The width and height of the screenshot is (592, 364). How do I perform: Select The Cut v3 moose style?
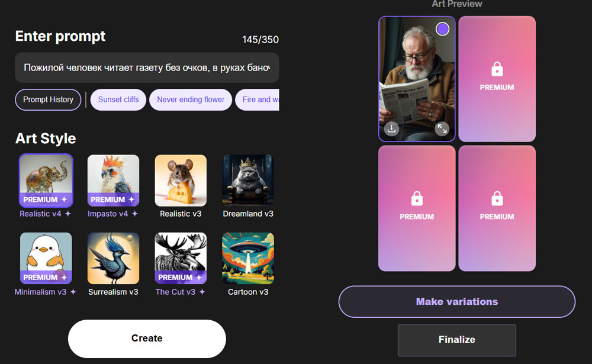coord(181,258)
